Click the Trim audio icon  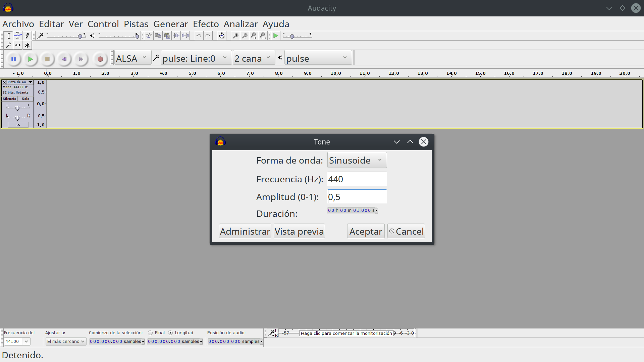[176, 36]
